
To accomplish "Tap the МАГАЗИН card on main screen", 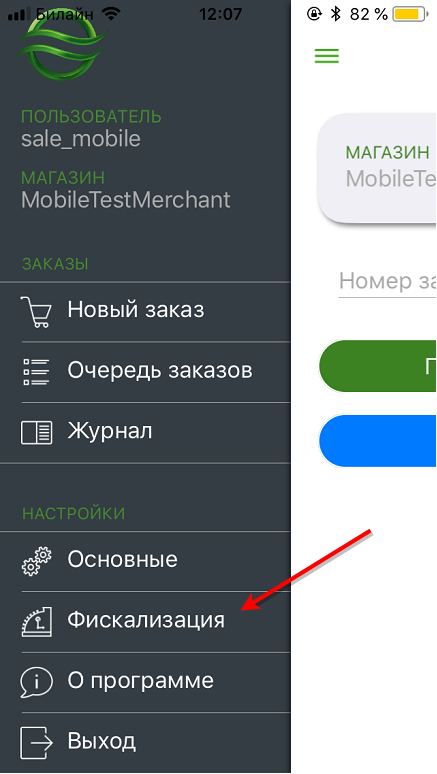I will (377, 169).
